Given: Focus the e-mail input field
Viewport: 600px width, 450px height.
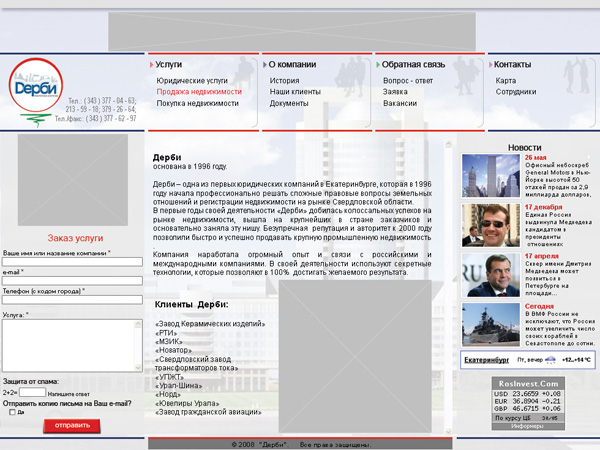Looking at the screenshot, I should click(x=71, y=281).
